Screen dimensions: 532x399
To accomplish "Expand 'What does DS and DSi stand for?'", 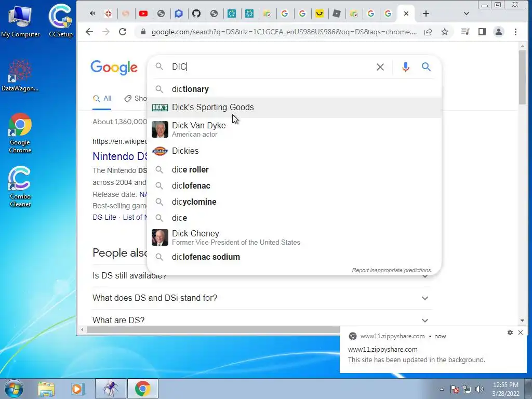I will 262,298.
